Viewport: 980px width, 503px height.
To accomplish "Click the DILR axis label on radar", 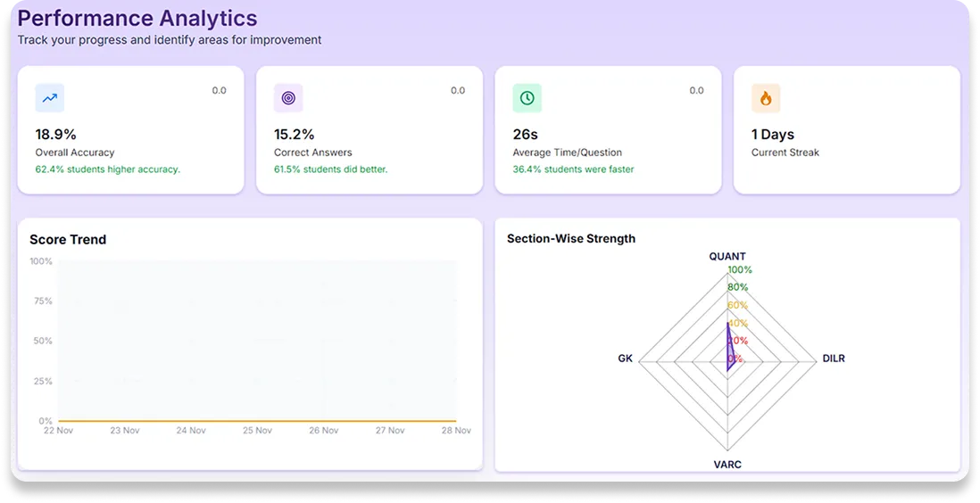I will click(833, 359).
